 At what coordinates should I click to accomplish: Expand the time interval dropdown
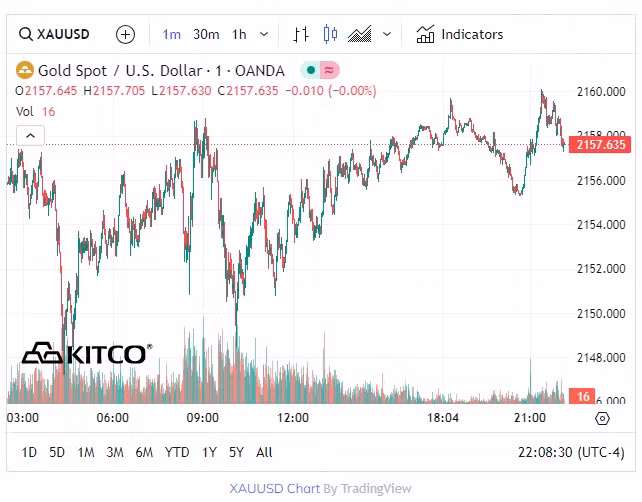click(264, 34)
